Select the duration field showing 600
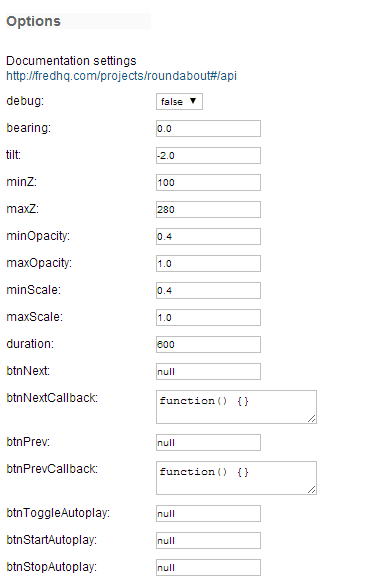The image size is (384, 582). 208,344
